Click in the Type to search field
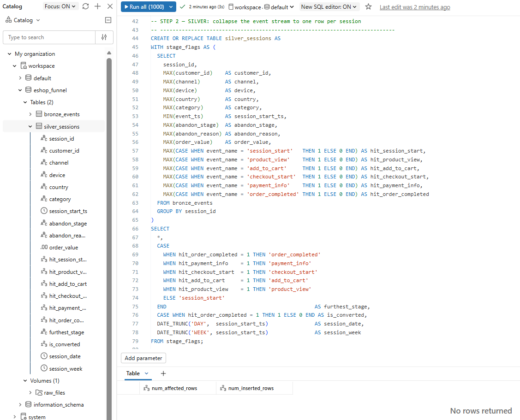Screen dimensions: 520x420 (x=49, y=37)
